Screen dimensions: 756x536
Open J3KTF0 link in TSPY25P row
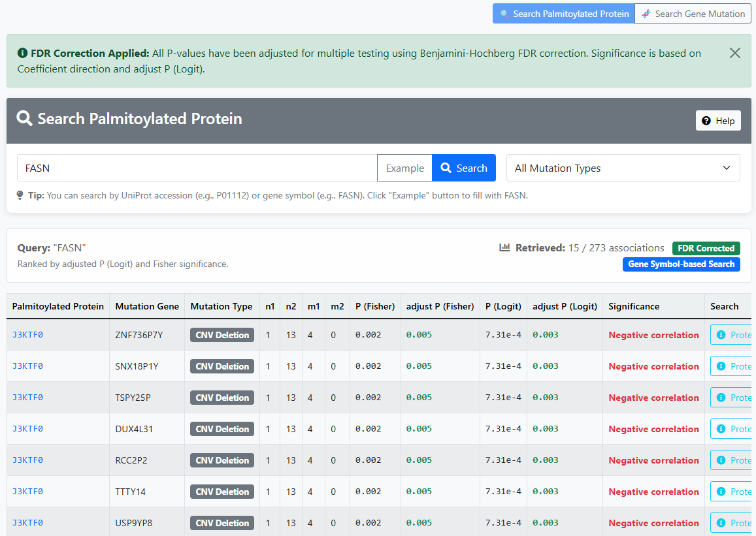27,398
